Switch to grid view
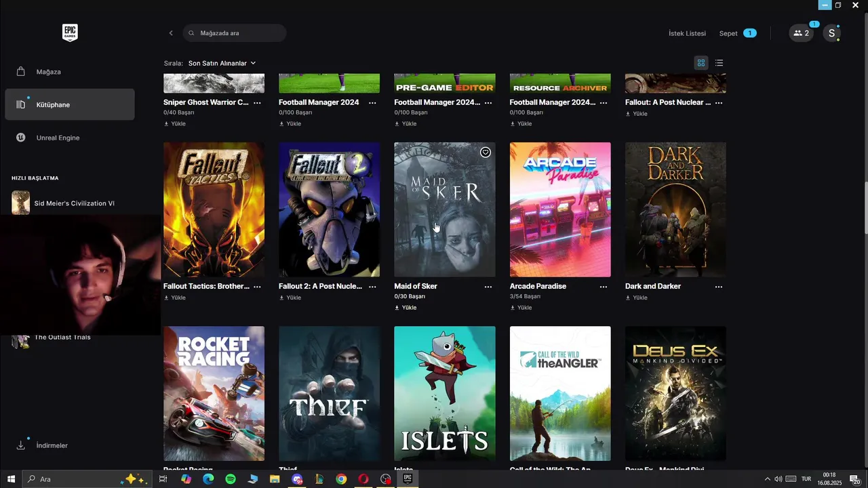The width and height of the screenshot is (868, 488). point(701,63)
